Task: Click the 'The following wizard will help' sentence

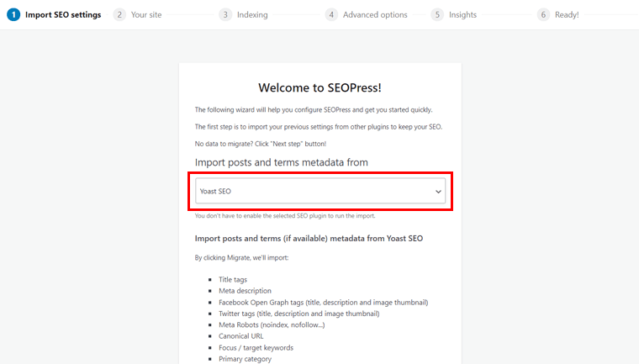Action: [x=314, y=109]
